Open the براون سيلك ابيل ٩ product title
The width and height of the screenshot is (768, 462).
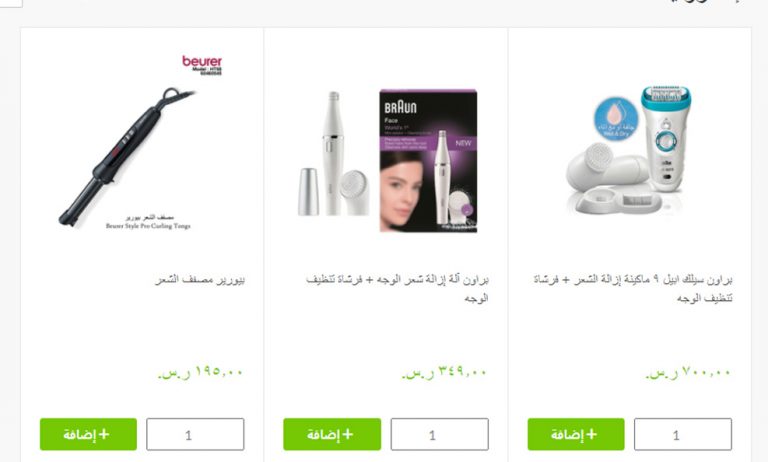point(633,289)
